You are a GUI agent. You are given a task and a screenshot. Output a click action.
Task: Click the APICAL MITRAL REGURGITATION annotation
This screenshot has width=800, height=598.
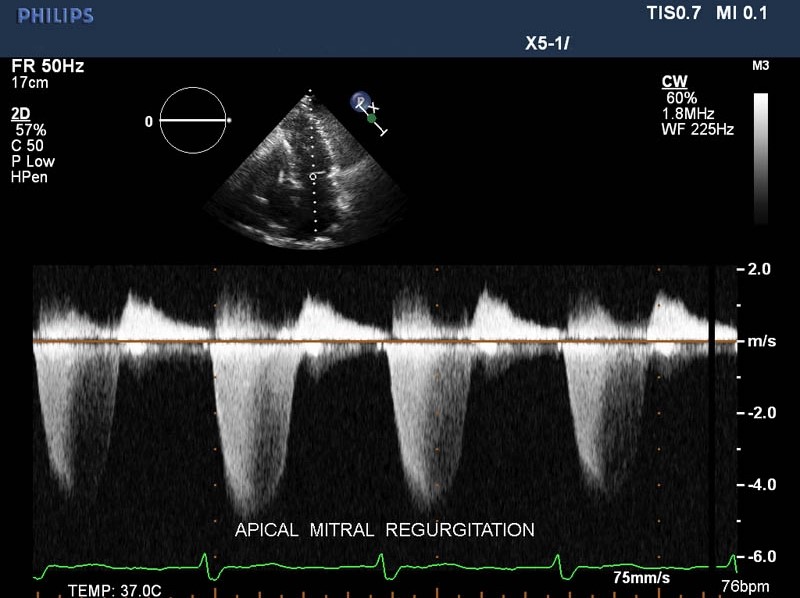tap(384, 529)
